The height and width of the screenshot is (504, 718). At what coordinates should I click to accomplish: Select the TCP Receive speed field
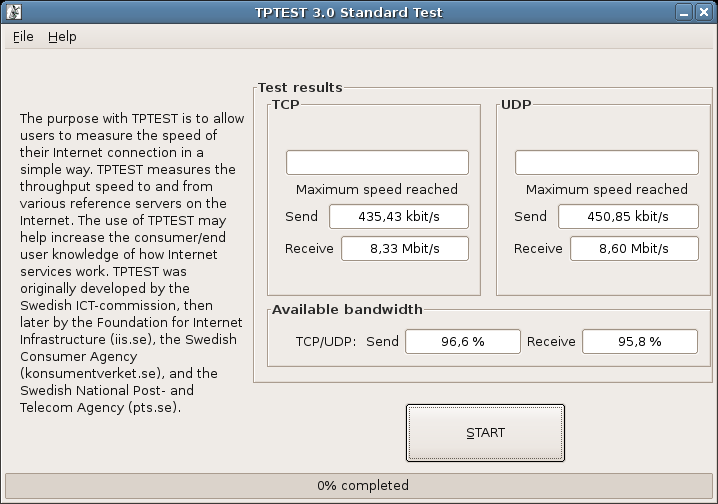pos(405,249)
